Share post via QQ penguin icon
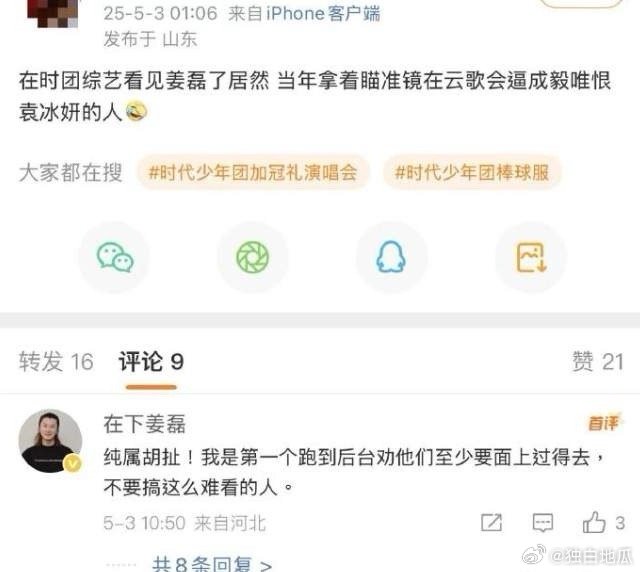Screen dimensions: 640x572 (391, 257)
